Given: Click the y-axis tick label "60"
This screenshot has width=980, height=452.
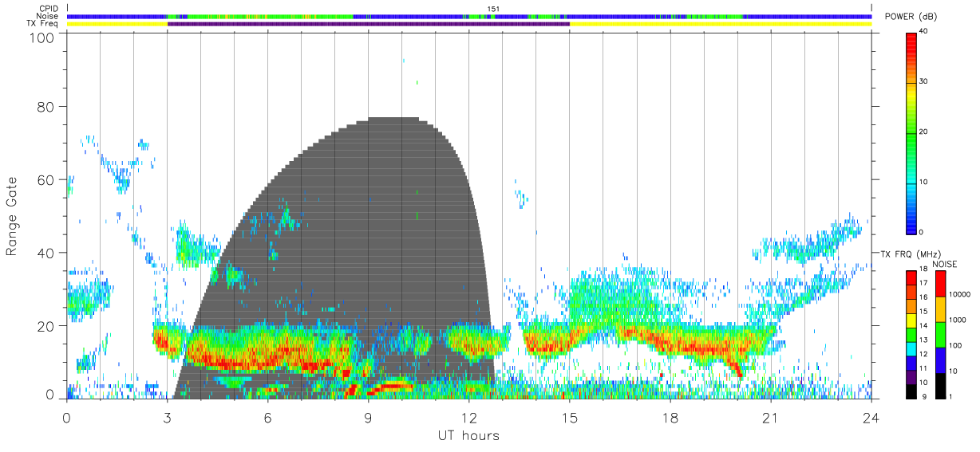Looking at the screenshot, I should coord(46,180).
